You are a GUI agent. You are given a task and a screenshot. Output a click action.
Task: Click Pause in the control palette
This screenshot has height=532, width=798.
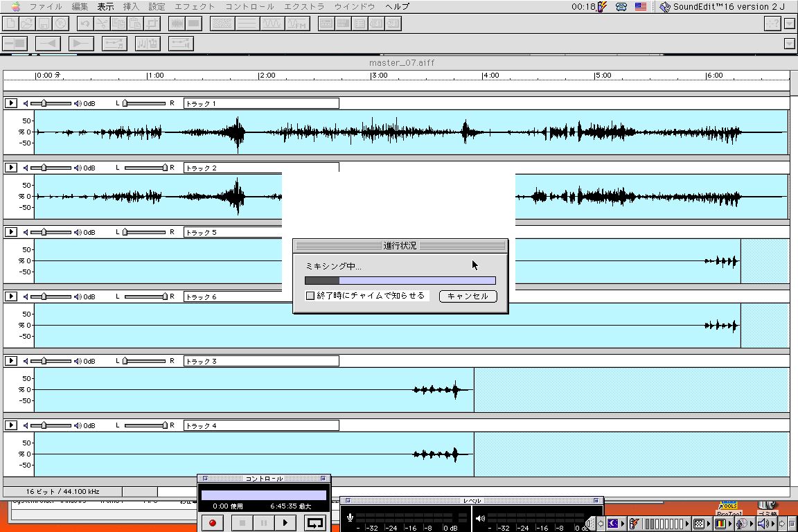click(x=264, y=523)
